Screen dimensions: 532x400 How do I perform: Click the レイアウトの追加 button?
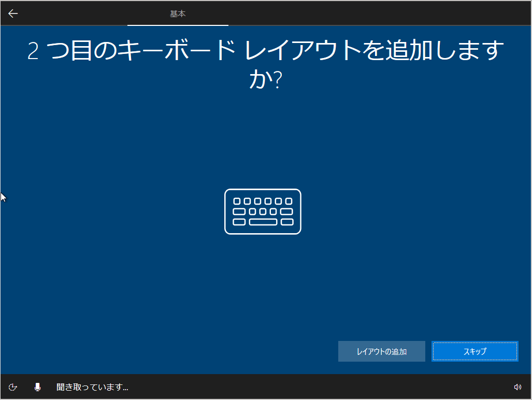tap(381, 351)
